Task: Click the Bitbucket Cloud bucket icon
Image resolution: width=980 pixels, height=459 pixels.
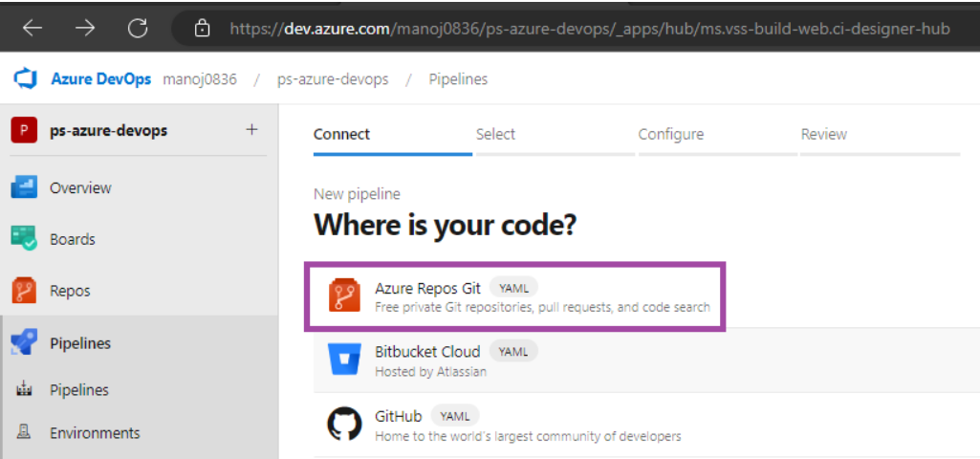Action: [x=344, y=360]
